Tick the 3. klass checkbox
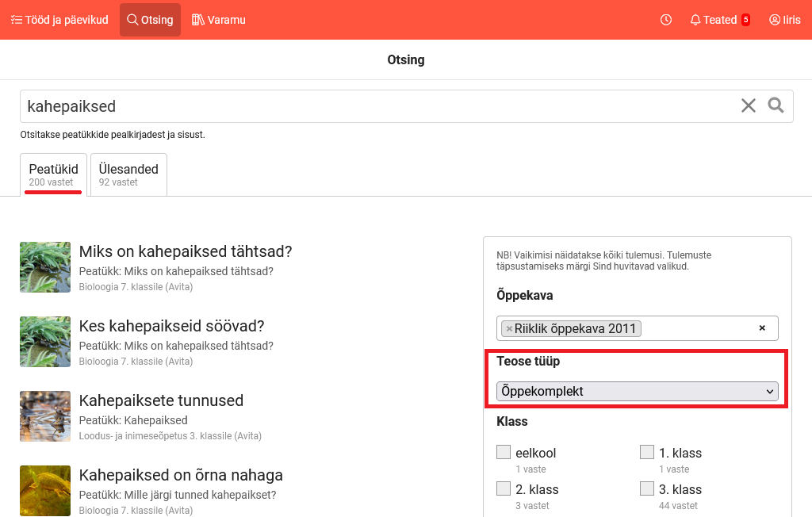Image resolution: width=812 pixels, height=517 pixels. pos(647,488)
